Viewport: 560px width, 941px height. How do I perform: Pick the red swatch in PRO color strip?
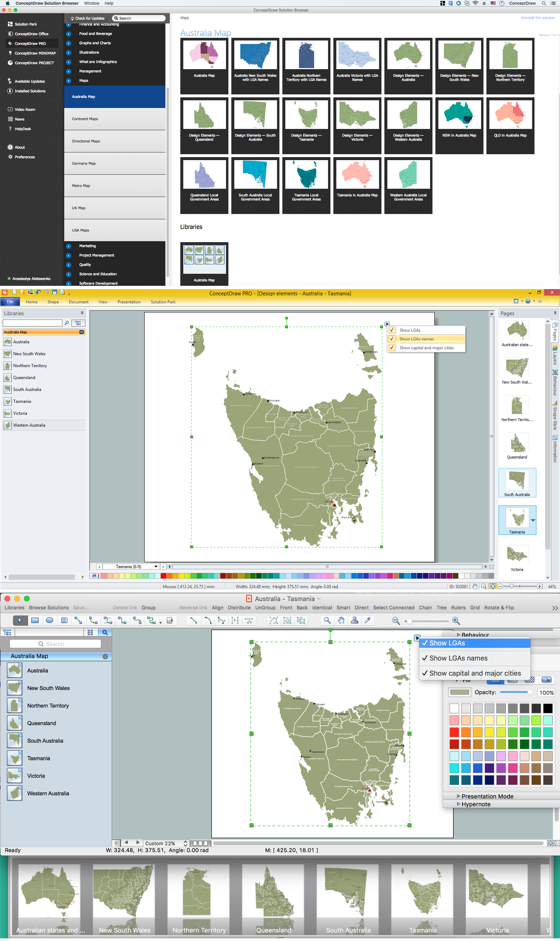pyautogui.click(x=163, y=576)
